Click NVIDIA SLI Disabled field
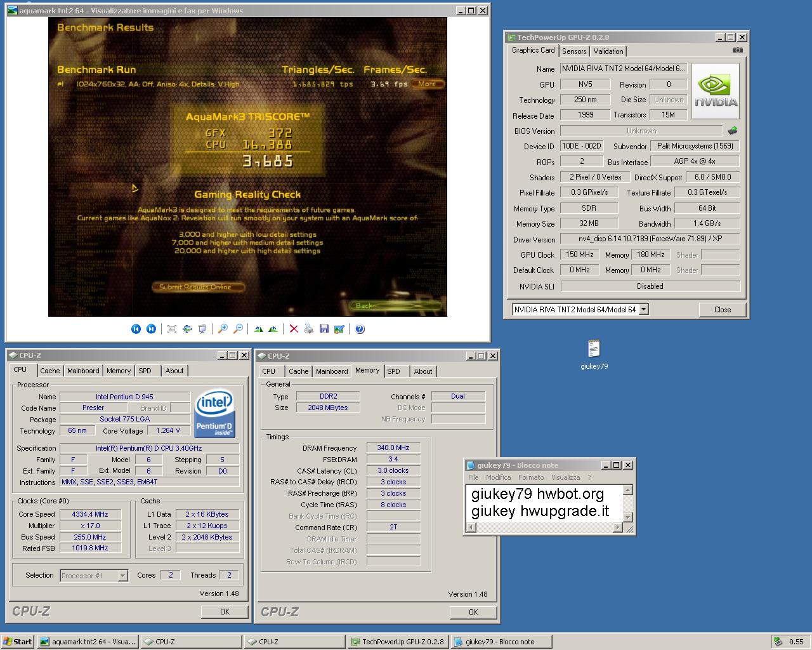The height and width of the screenshot is (650, 812). 650,286
